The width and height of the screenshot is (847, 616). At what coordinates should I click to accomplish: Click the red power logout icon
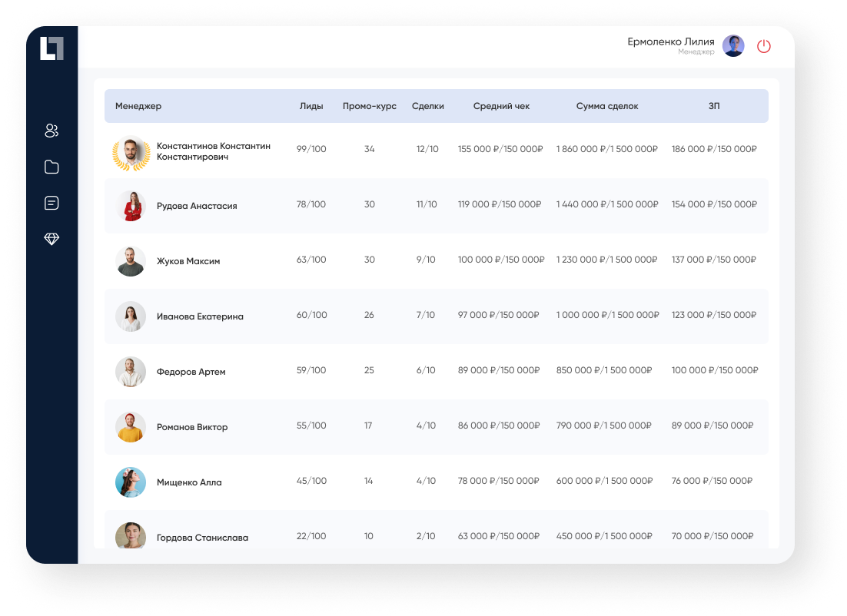[x=764, y=46]
